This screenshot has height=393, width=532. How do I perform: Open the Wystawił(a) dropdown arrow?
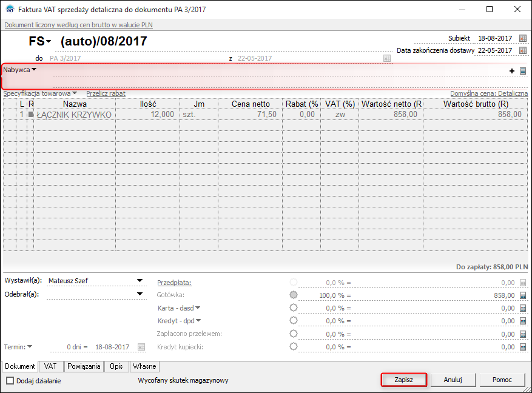coord(140,281)
